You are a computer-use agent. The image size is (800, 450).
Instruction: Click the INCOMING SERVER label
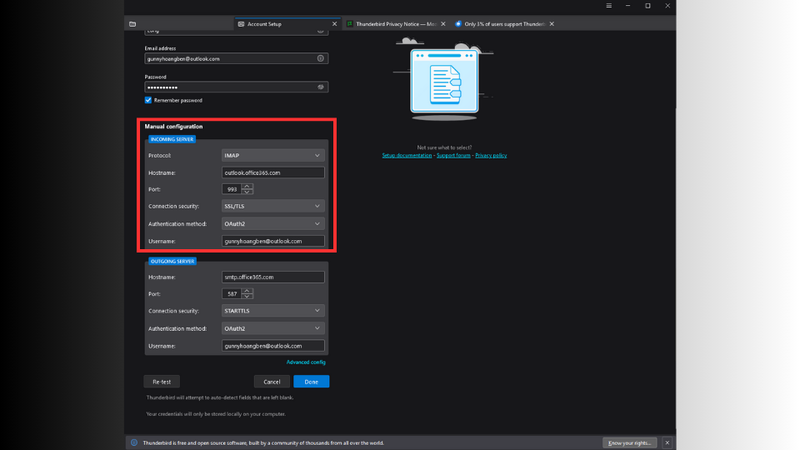click(x=172, y=139)
